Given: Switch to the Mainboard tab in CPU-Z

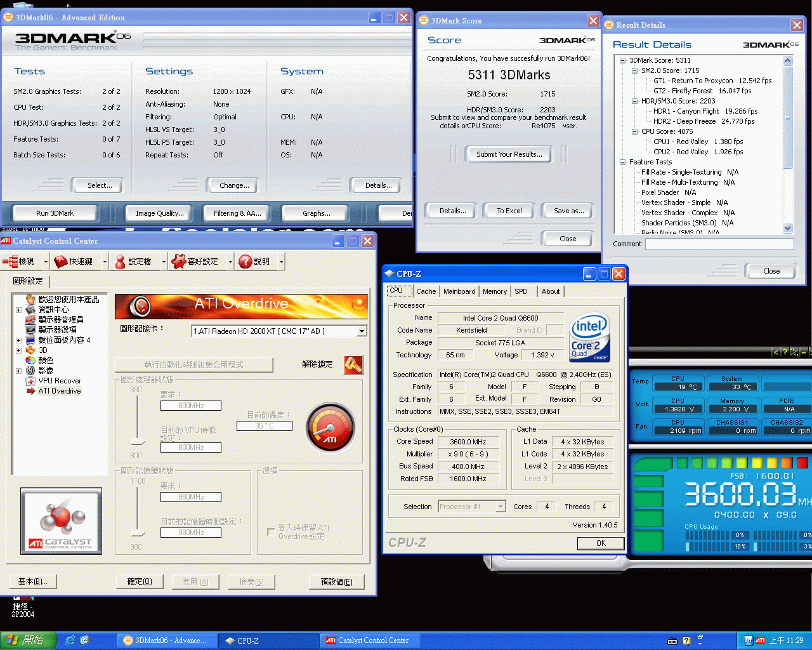Looking at the screenshot, I should click(459, 291).
